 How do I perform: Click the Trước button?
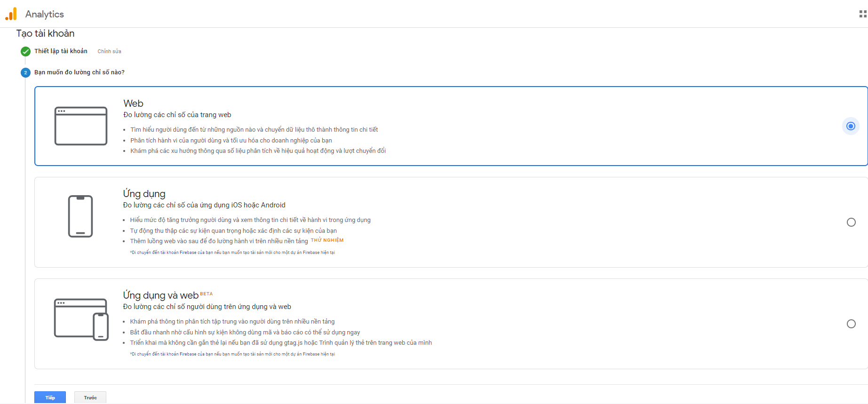pyautogui.click(x=90, y=397)
